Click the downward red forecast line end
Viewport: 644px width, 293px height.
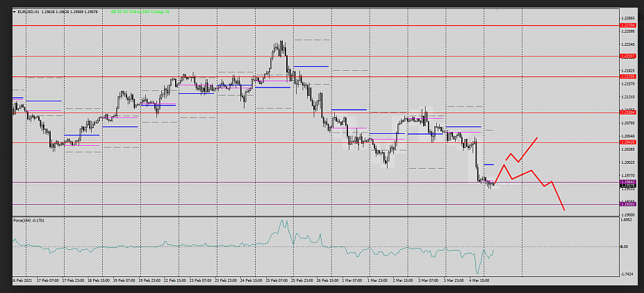[x=563, y=209]
